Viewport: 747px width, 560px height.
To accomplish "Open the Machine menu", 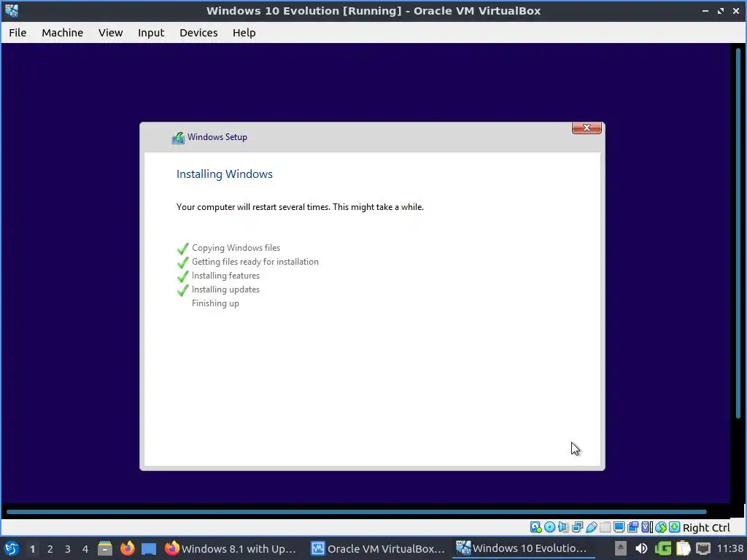I will click(x=63, y=32).
